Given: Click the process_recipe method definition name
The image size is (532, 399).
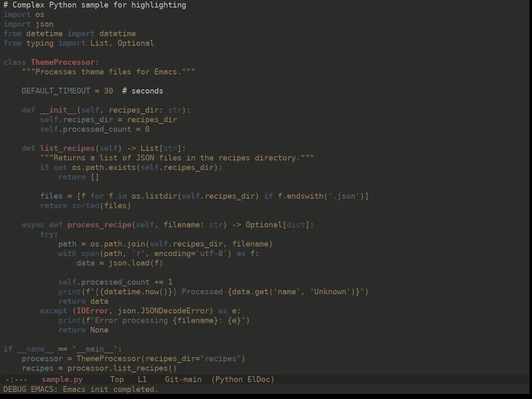Looking at the screenshot, I should pyautogui.click(x=99, y=225).
